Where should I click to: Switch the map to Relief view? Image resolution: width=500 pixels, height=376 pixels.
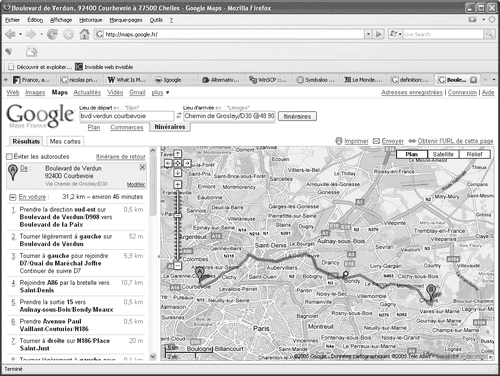(474, 154)
